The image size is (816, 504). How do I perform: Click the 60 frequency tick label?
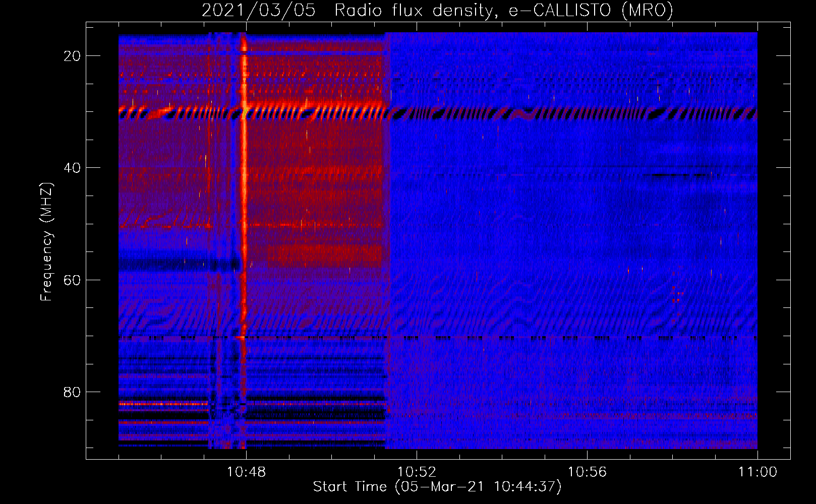pos(72,280)
